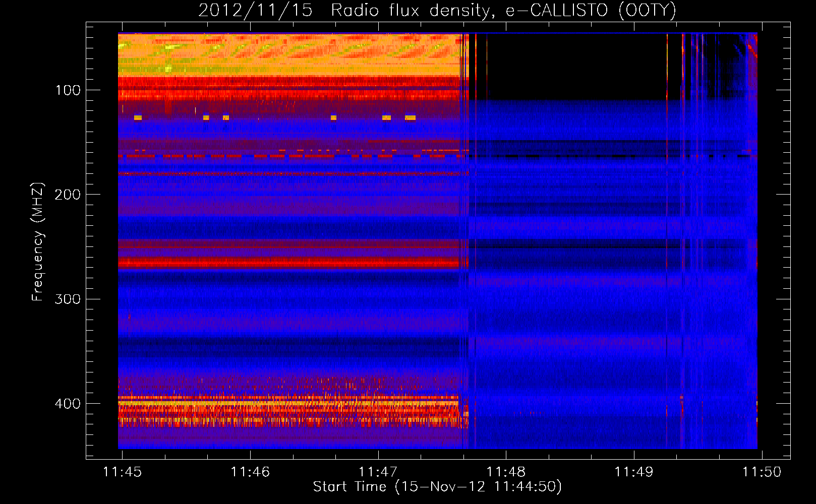Click the 11:45 time tick label
Image resolution: width=816 pixels, height=504 pixels.
coord(123,472)
